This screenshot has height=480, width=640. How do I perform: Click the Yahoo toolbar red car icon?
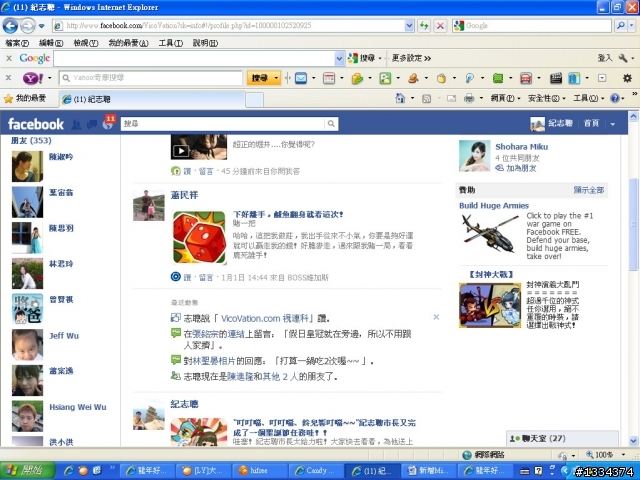pos(526,78)
